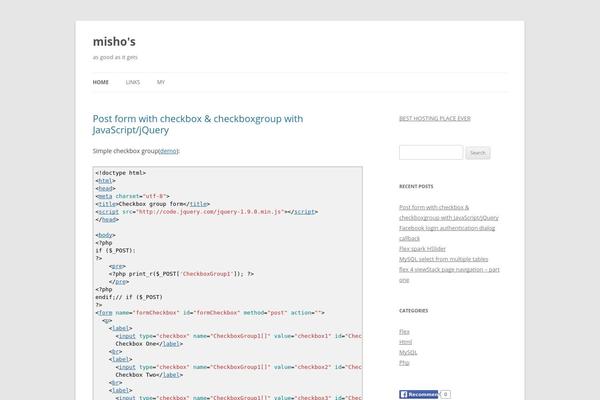Open recent post MySQL select from multiple tables
600x400 pixels.
(x=443, y=259)
